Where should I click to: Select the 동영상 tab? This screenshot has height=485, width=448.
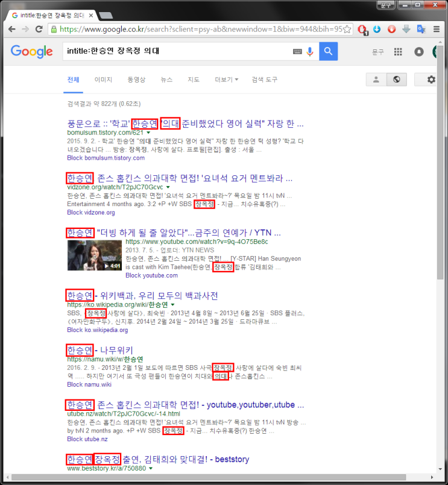tap(136, 80)
